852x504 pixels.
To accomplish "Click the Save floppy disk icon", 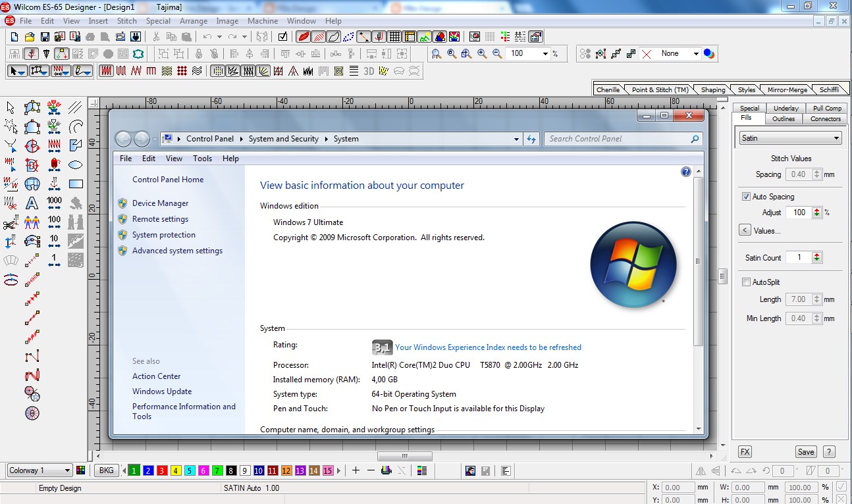I will 45,37.
